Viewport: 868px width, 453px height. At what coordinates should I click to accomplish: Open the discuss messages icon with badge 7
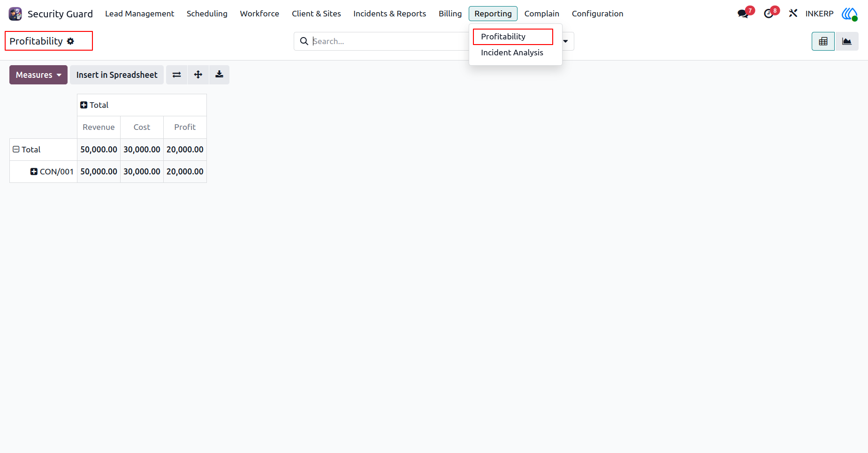(x=743, y=14)
